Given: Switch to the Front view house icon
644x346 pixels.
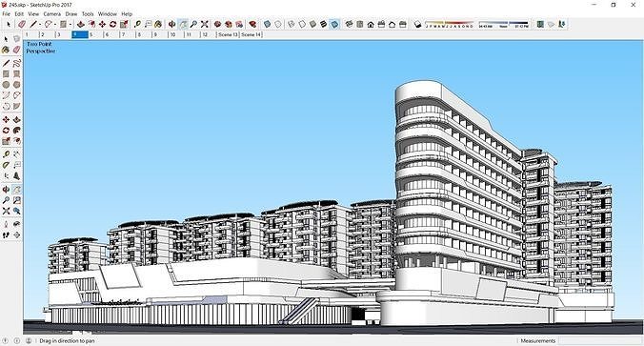Looking at the screenshot, I should click(x=371, y=24).
